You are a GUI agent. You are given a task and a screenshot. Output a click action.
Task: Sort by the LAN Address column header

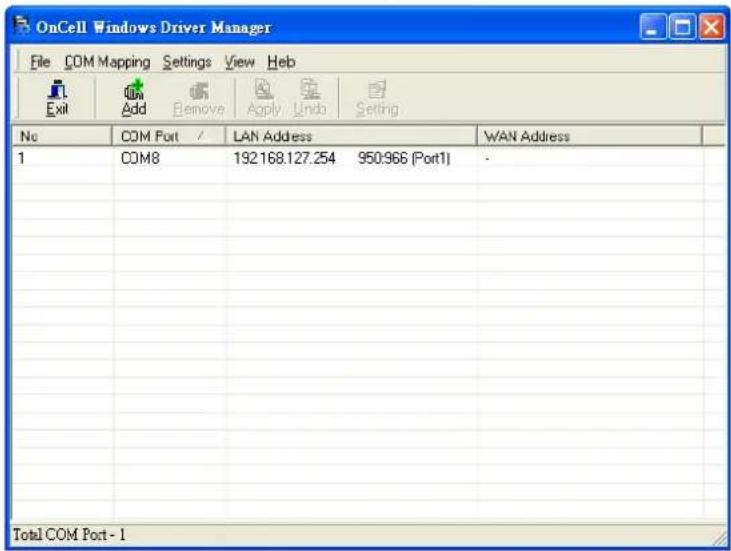click(x=351, y=136)
